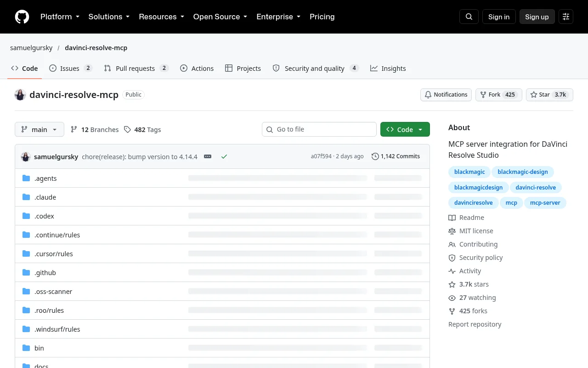
Task: Switch to the Pull requests tab
Action: pos(136,68)
